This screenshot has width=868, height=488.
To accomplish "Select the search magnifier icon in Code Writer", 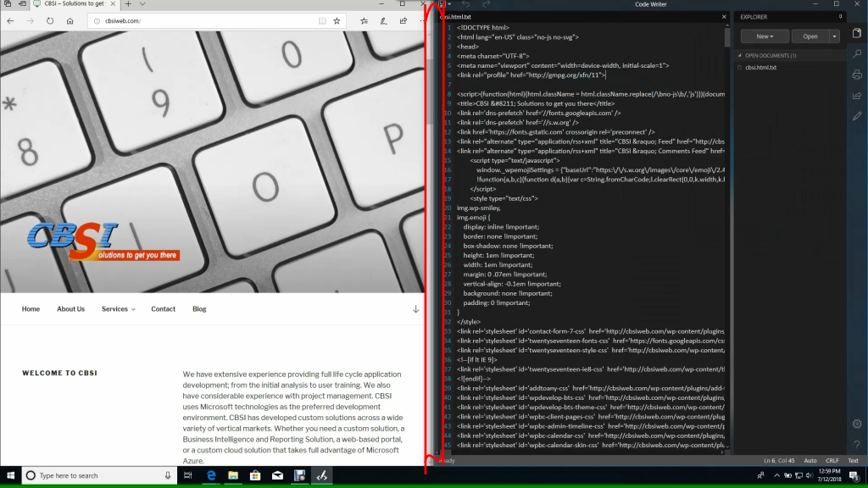I will click(x=856, y=53).
